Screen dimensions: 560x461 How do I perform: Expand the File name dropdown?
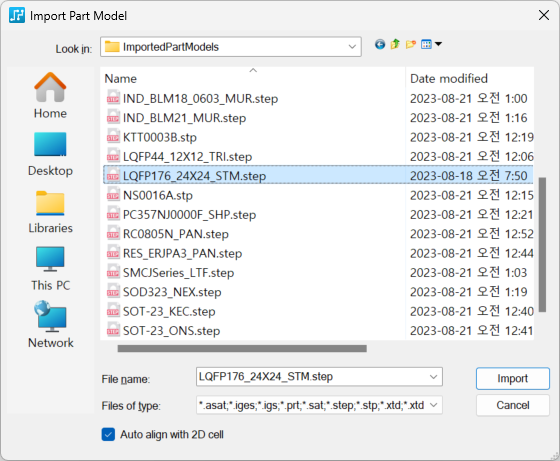(433, 377)
